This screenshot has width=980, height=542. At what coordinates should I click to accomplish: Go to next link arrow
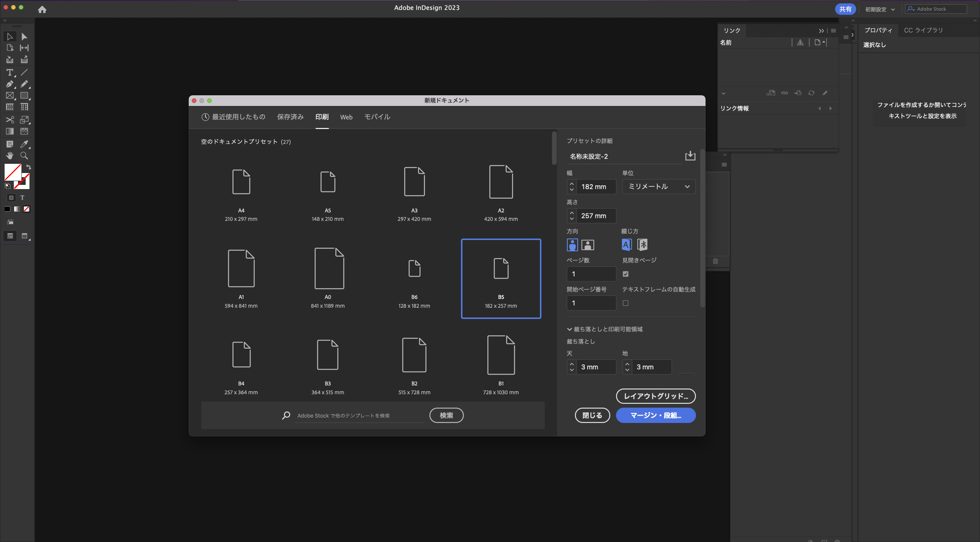(830, 108)
